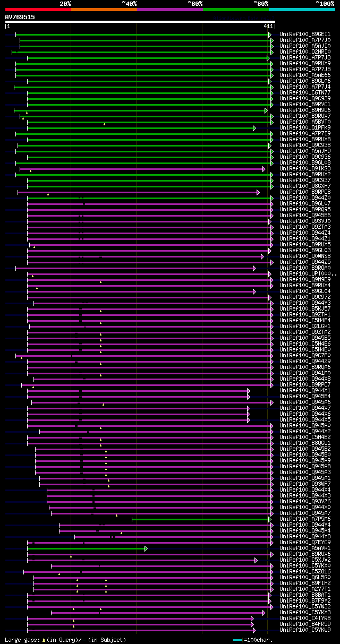Select the UniRef100_A2Y7T1 label
Screen dimensions: 340x644
click(305, 589)
